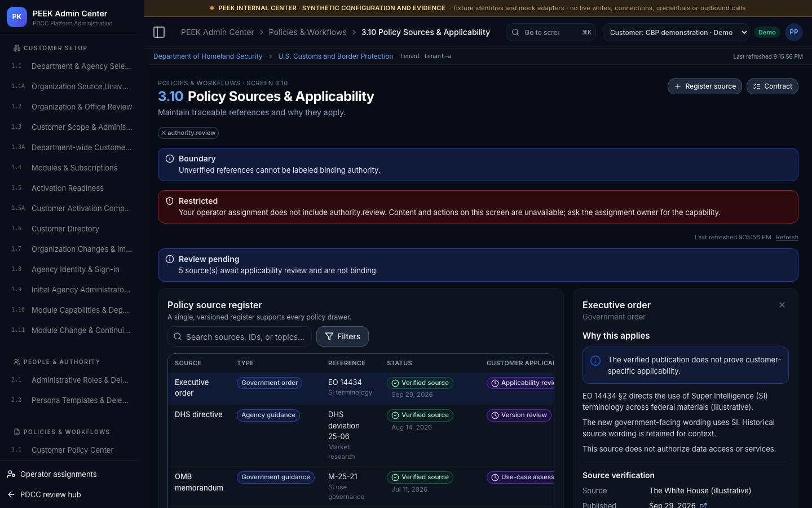
Task: Open Administrative Roles sidebar item 2.1
Action: pos(72,380)
